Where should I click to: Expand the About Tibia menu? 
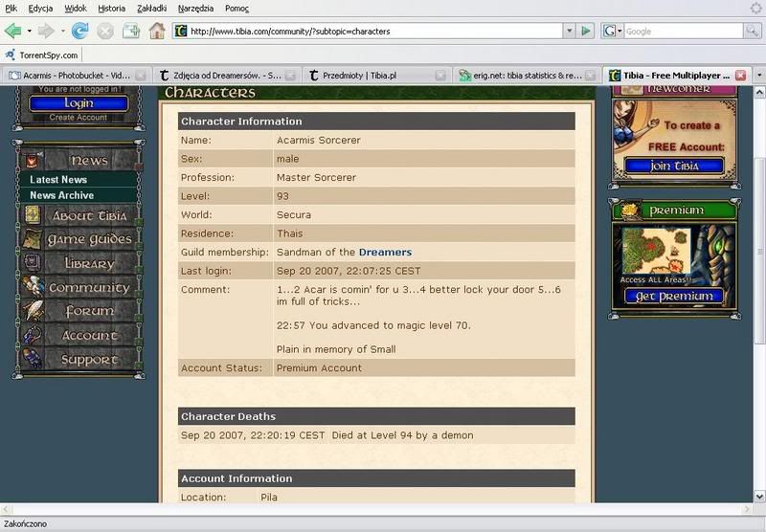(x=90, y=215)
